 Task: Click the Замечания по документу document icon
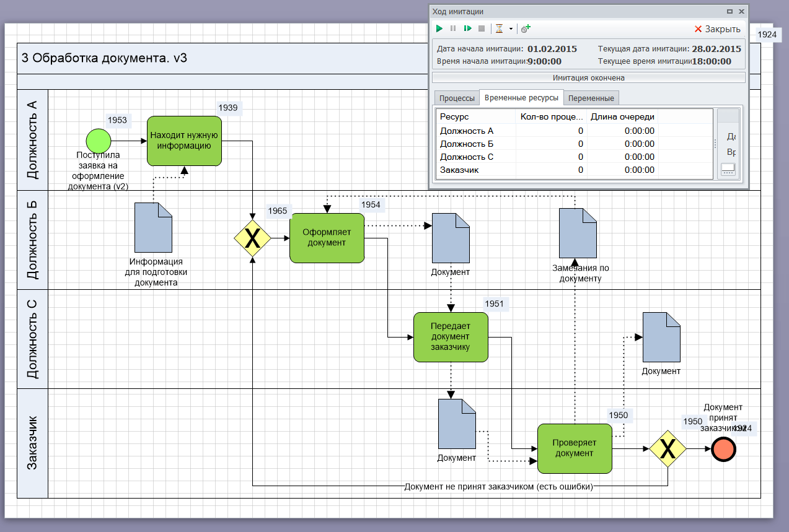578,233
